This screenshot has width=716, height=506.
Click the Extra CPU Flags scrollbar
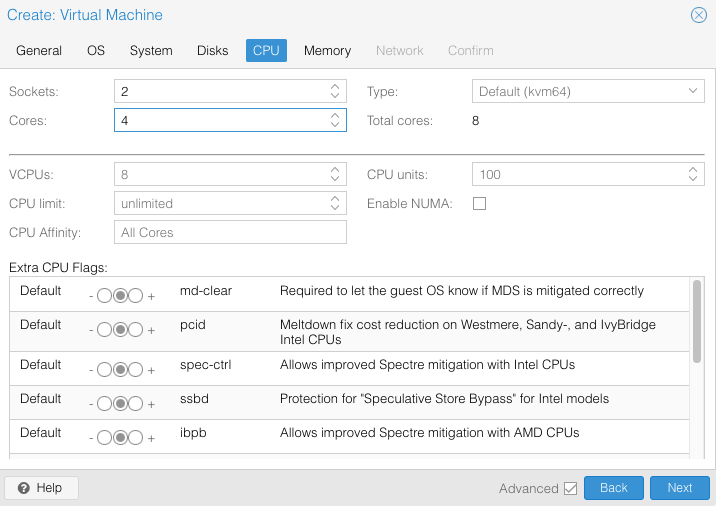click(x=696, y=322)
